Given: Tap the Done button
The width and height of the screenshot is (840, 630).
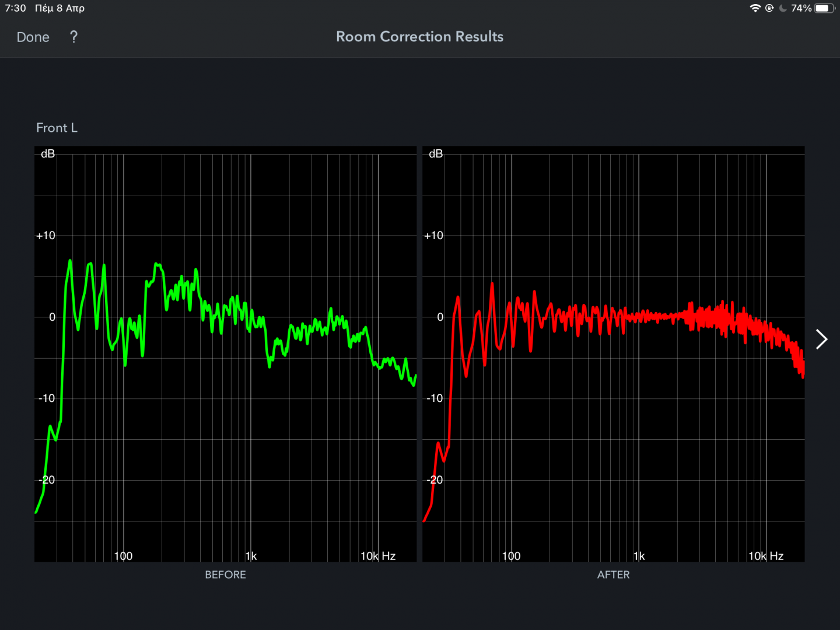Looking at the screenshot, I should [x=33, y=37].
